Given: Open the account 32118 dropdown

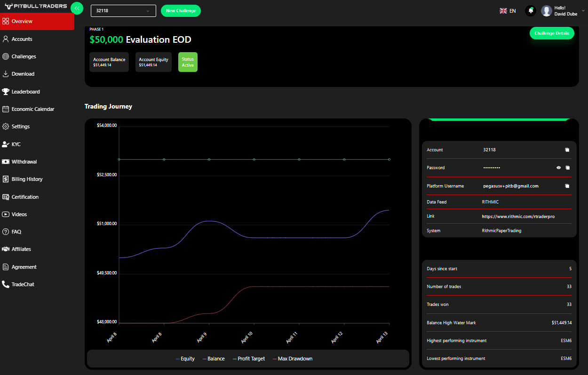Looking at the screenshot, I should (x=123, y=11).
